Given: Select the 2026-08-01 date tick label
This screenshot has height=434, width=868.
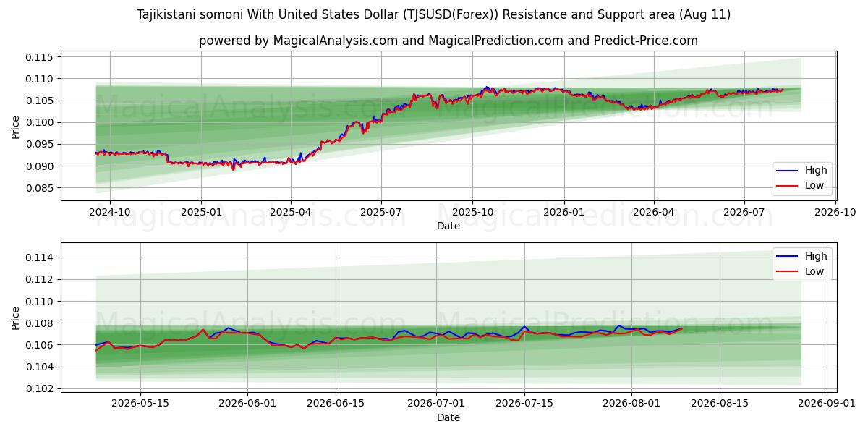Looking at the screenshot, I should click(631, 404).
